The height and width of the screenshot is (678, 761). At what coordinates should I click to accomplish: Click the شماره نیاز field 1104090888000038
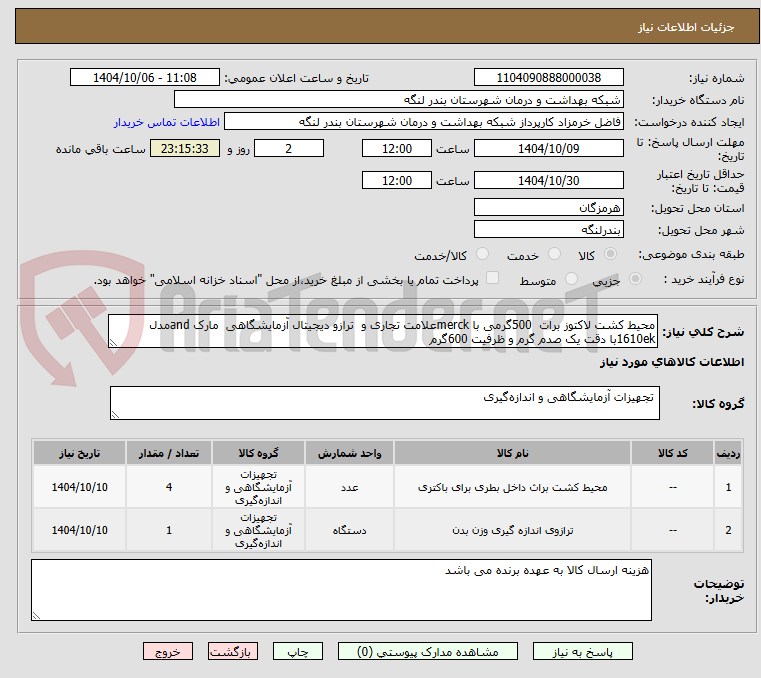pyautogui.click(x=548, y=78)
